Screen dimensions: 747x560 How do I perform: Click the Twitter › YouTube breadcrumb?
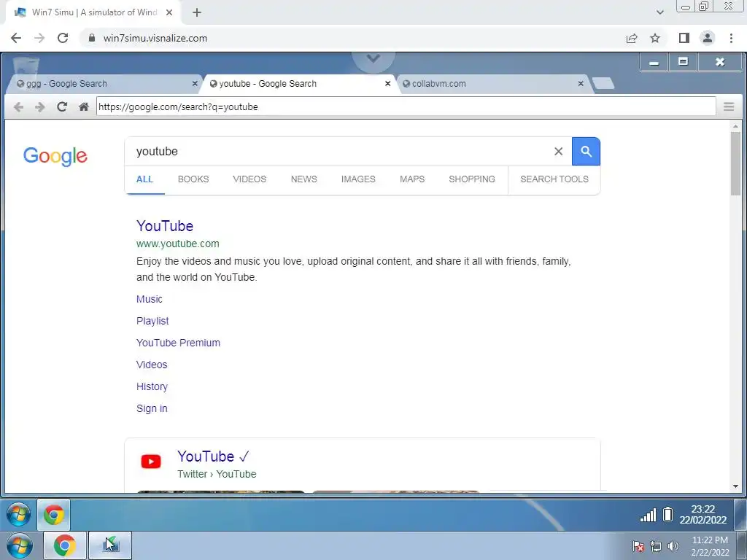coord(217,474)
